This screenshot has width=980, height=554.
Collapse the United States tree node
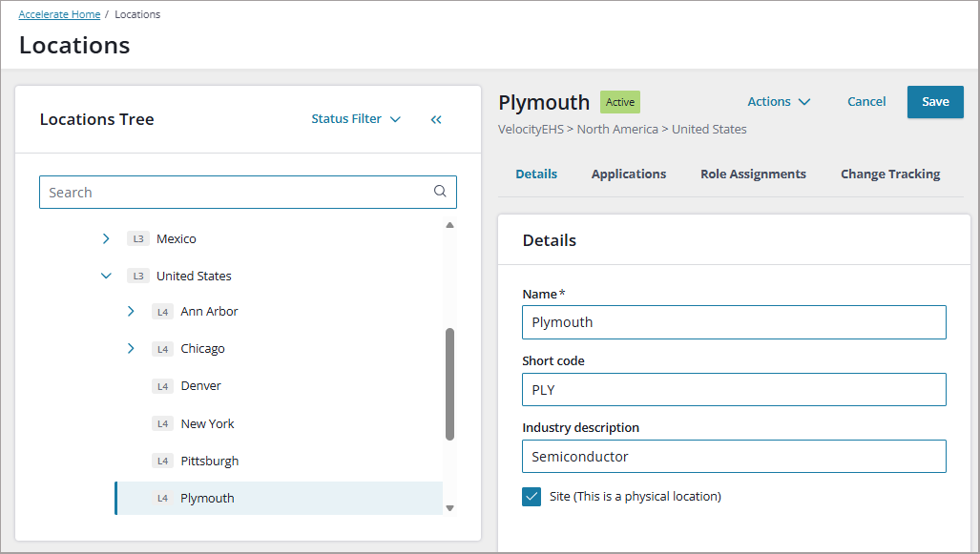(x=106, y=276)
